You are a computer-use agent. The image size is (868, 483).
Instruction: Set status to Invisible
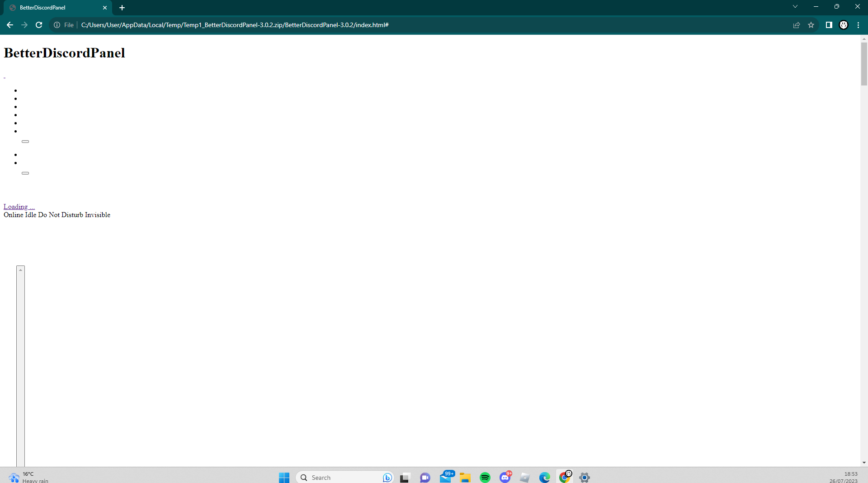98,215
